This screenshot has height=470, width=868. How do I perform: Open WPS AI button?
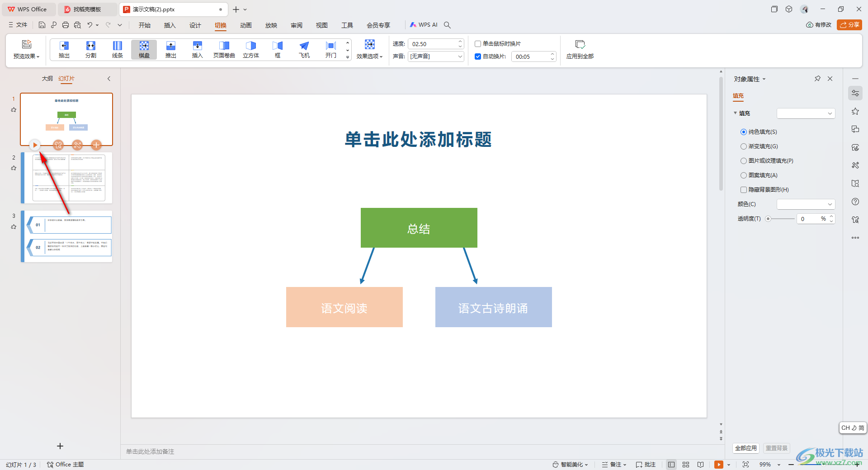click(x=424, y=25)
